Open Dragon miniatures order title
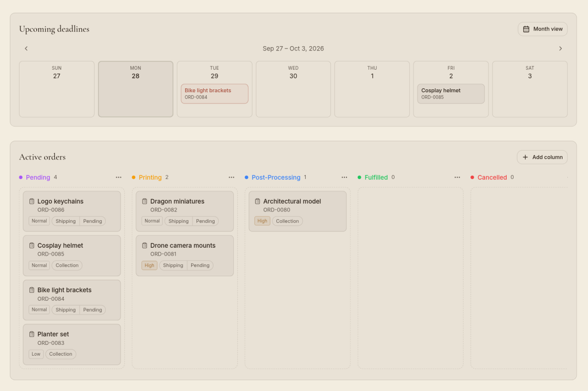Screen dimensions: 588x391 (177, 201)
